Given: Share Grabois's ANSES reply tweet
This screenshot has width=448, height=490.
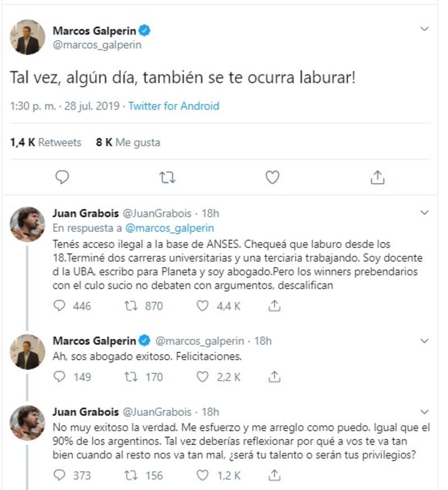Looking at the screenshot, I should pyautogui.click(x=274, y=306).
